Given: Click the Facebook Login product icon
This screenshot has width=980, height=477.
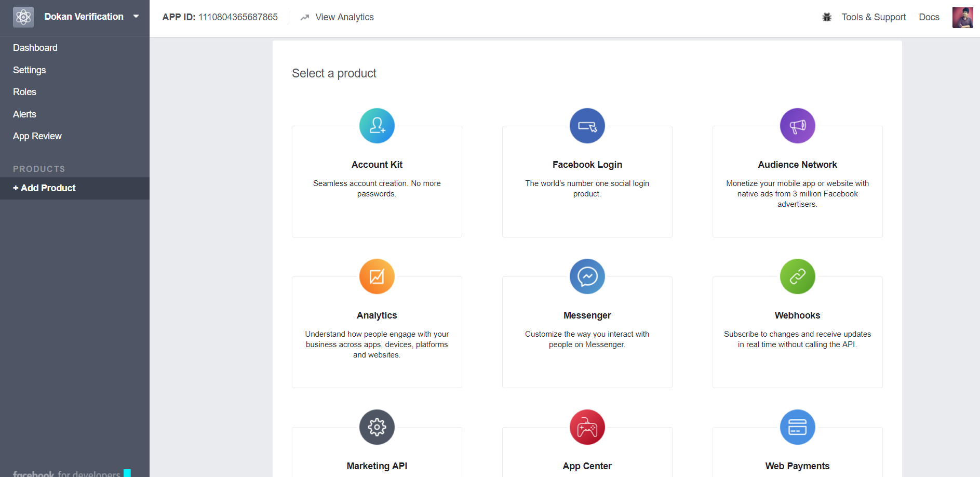Looking at the screenshot, I should pyautogui.click(x=587, y=126).
